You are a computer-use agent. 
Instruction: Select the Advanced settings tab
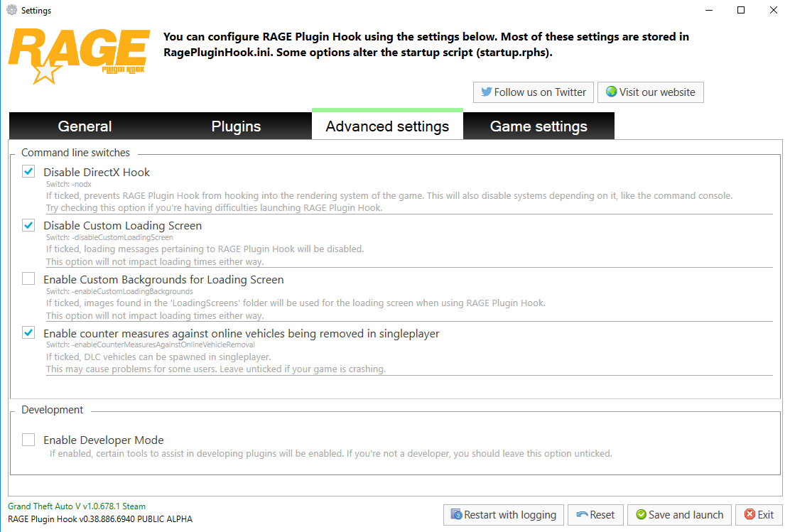(x=387, y=126)
